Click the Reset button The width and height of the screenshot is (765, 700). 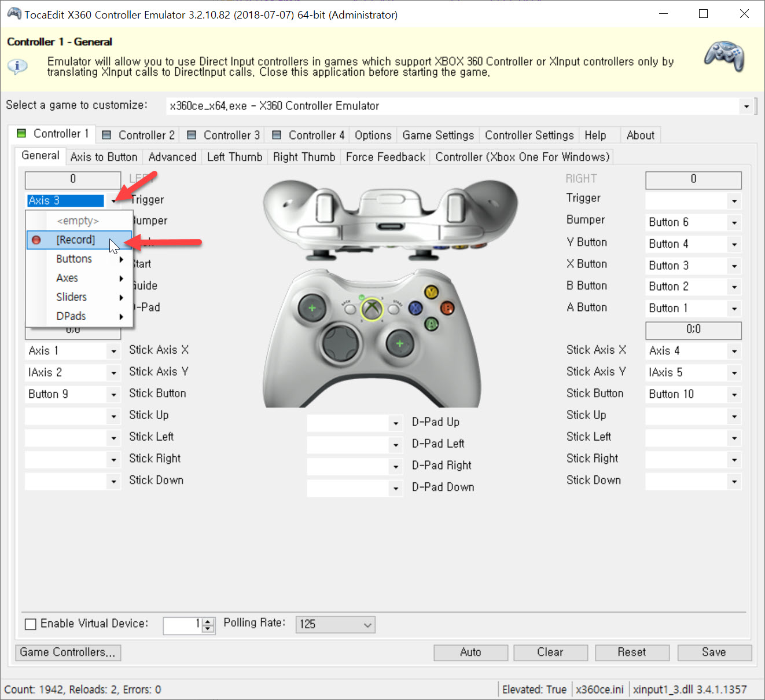pyautogui.click(x=632, y=653)
